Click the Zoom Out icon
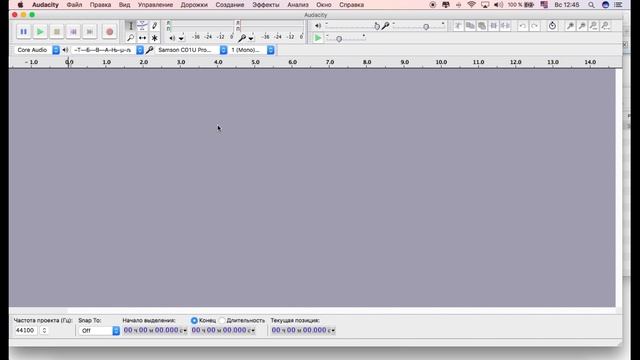 coord(582,26)
